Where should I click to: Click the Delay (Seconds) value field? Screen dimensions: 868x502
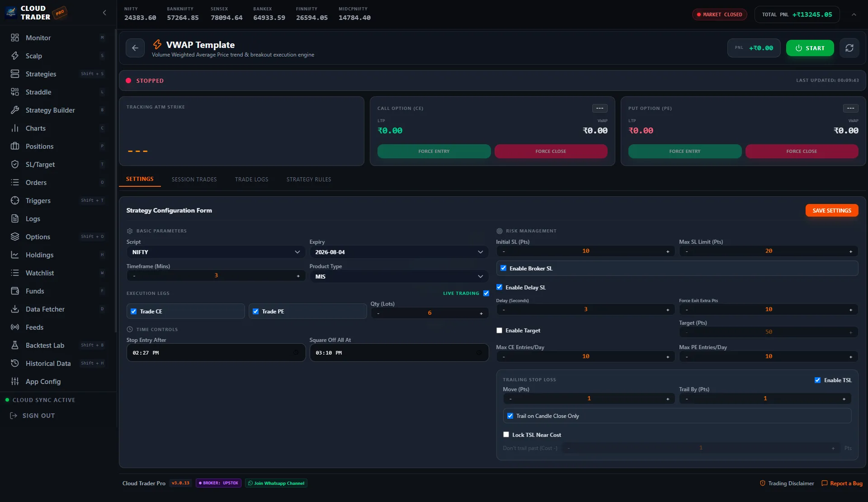pyautogui.click(x=585, y=309)
